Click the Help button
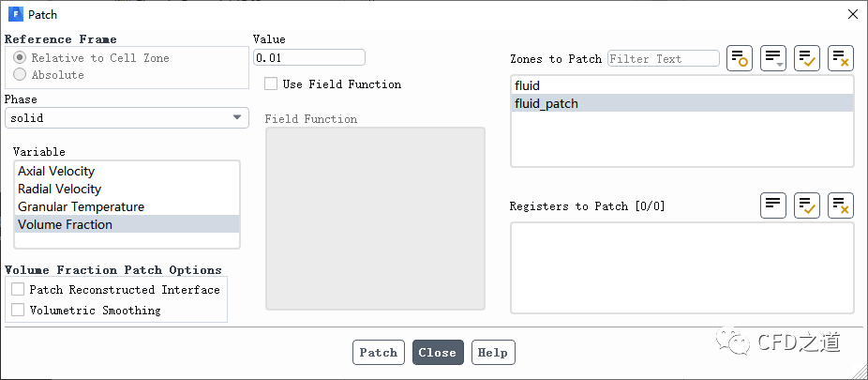This screenshot has width=868, height=380. pos(493,353)
